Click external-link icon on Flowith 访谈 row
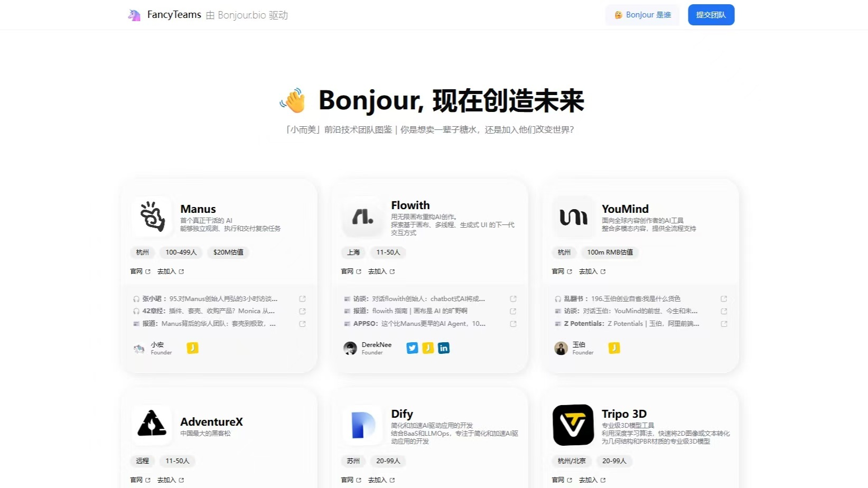The width and height of the screenshot is (868, 488). click(x=513, y=299)
